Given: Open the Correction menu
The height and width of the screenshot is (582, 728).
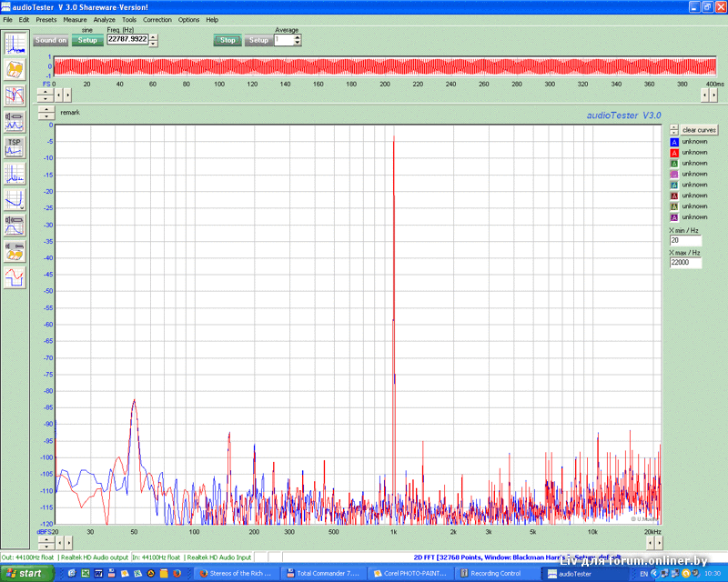Looking at the screenshot, I should 157,19.
